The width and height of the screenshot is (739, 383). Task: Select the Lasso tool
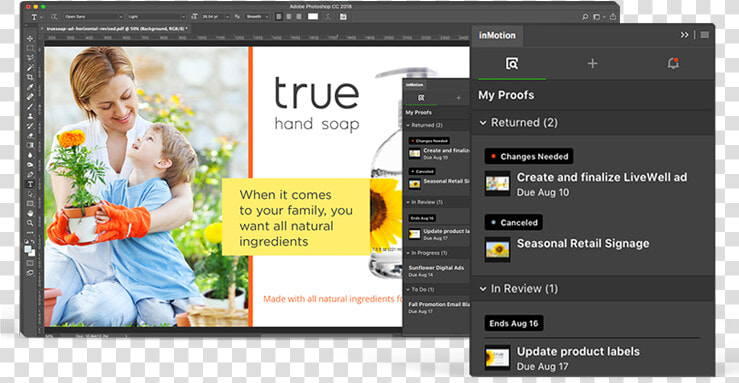tap(30, 57)
